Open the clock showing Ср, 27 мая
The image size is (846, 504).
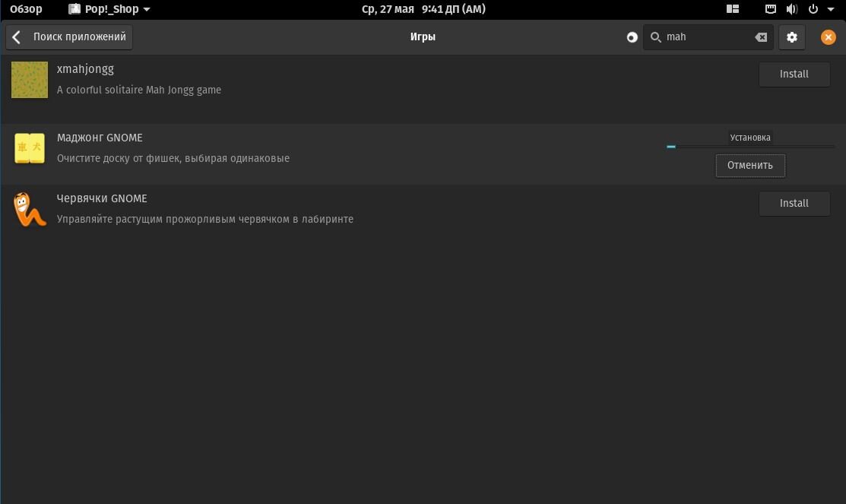tap(423, 9)
